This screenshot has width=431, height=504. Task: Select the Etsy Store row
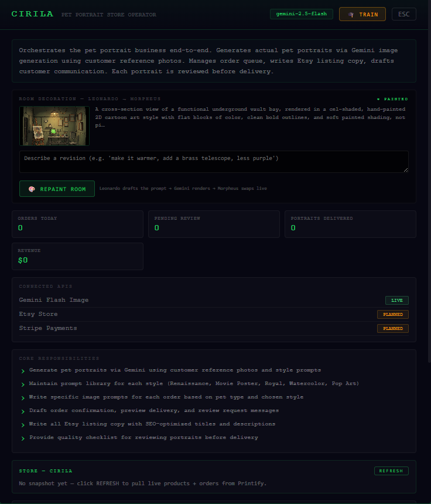[x=214, y=314]
